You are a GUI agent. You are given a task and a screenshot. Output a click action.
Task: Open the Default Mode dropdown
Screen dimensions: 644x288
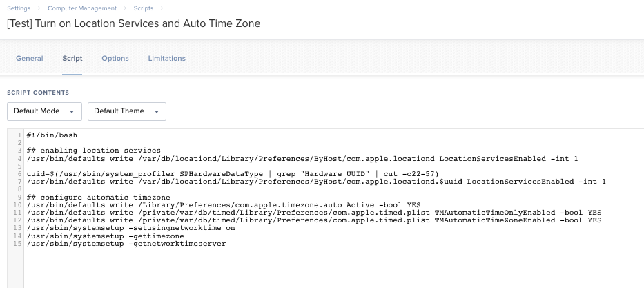44,111
